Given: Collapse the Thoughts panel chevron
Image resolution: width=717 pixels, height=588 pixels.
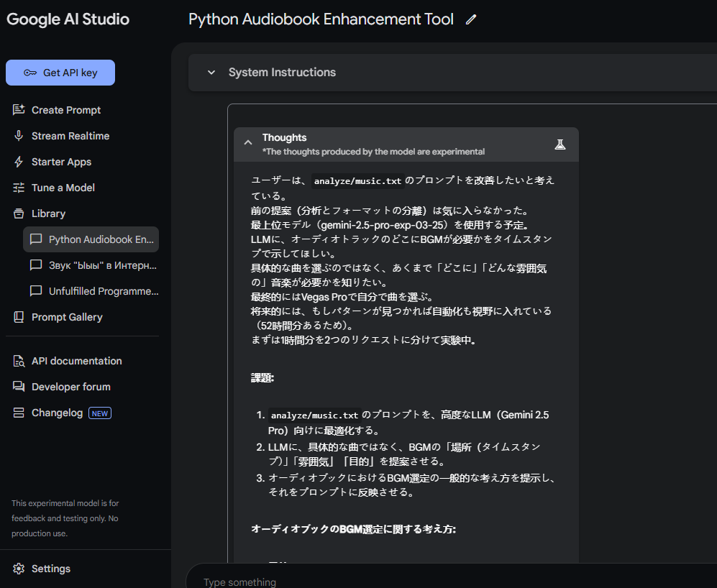Looking at the screenshot, I should pyautogui.click(x=248, y=142).
